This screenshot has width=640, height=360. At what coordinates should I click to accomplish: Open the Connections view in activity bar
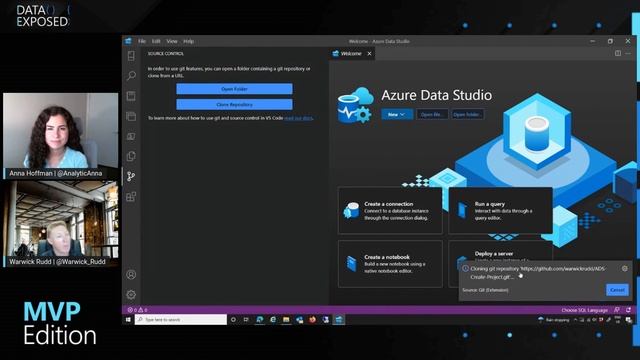131,56
